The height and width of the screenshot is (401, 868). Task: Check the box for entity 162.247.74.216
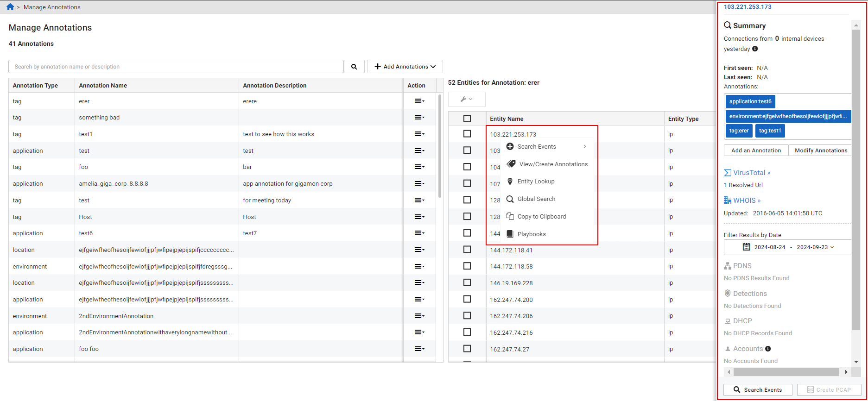click(x=467, y=332)
